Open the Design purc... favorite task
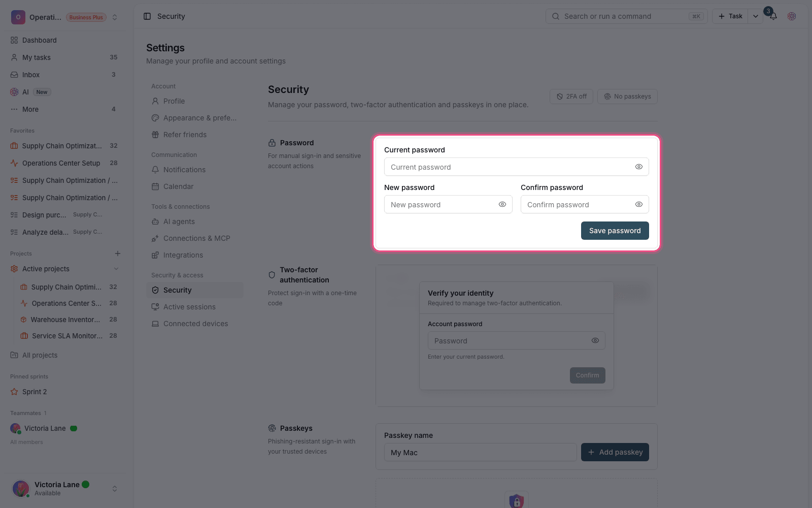Screen dimensions: 812x508 click(64, 215)
